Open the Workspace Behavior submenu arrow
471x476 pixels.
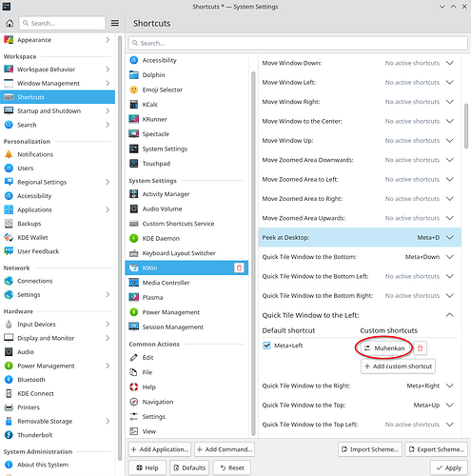coord(108,69)
